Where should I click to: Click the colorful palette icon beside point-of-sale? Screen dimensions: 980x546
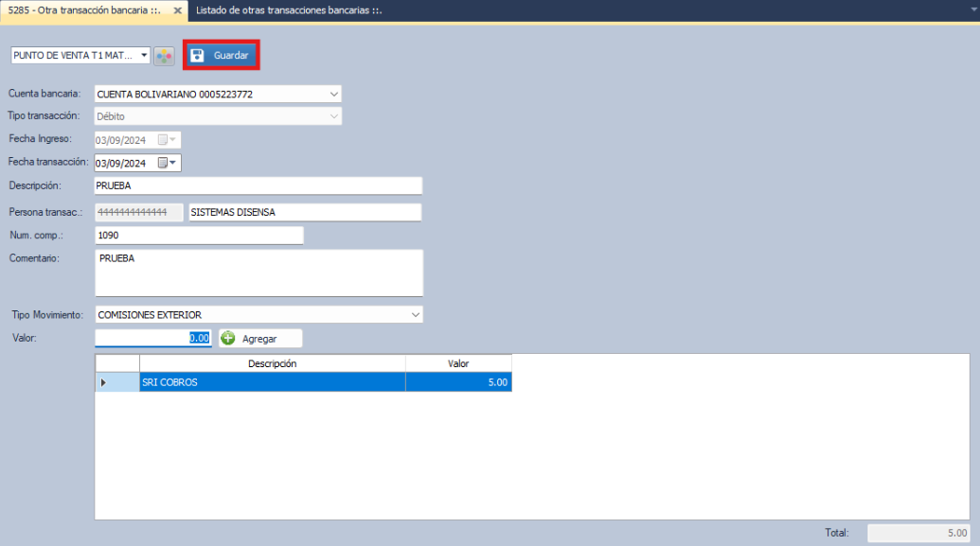click(165, 56)
